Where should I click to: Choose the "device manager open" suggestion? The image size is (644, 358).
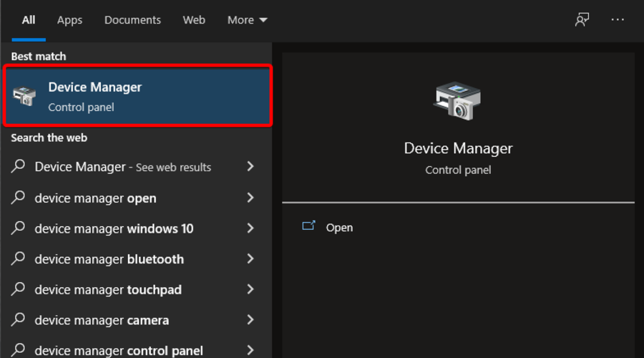[x=95, y=198]
